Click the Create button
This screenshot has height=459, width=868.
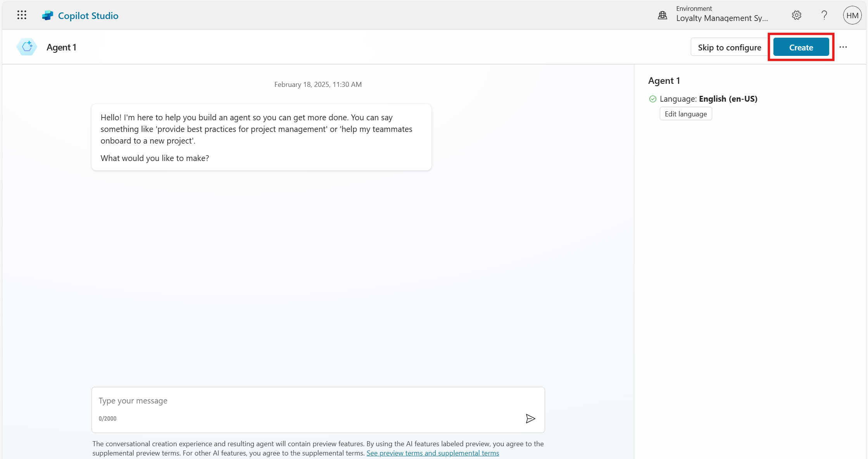coord(801,47)
